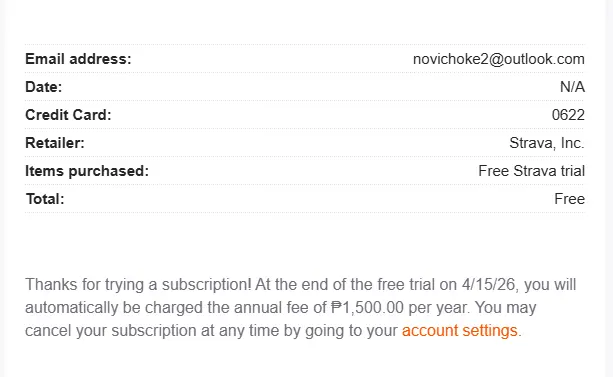Click the 'automatically be charged' sentence
Screen dimensions: 613x377
pyautogui.click(x=114, y=308)
